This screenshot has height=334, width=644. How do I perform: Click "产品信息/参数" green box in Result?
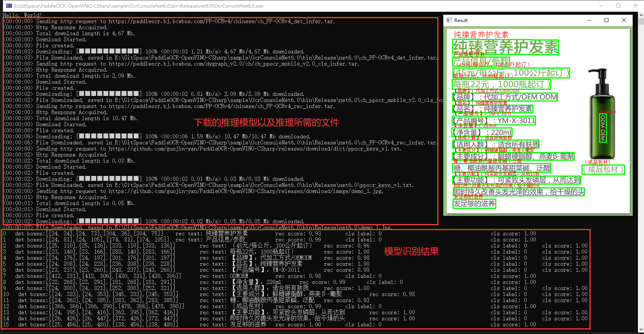pos(481,61)
